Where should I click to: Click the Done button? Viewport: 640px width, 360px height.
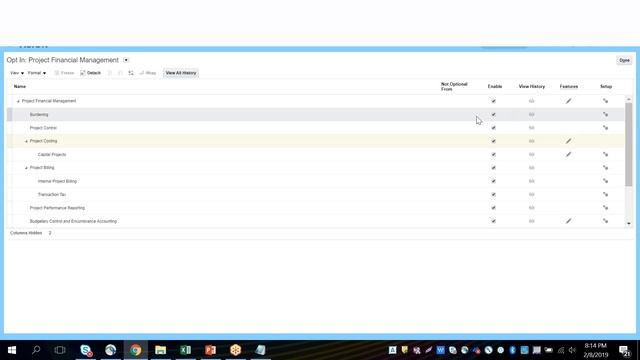(x=624, y=60)
